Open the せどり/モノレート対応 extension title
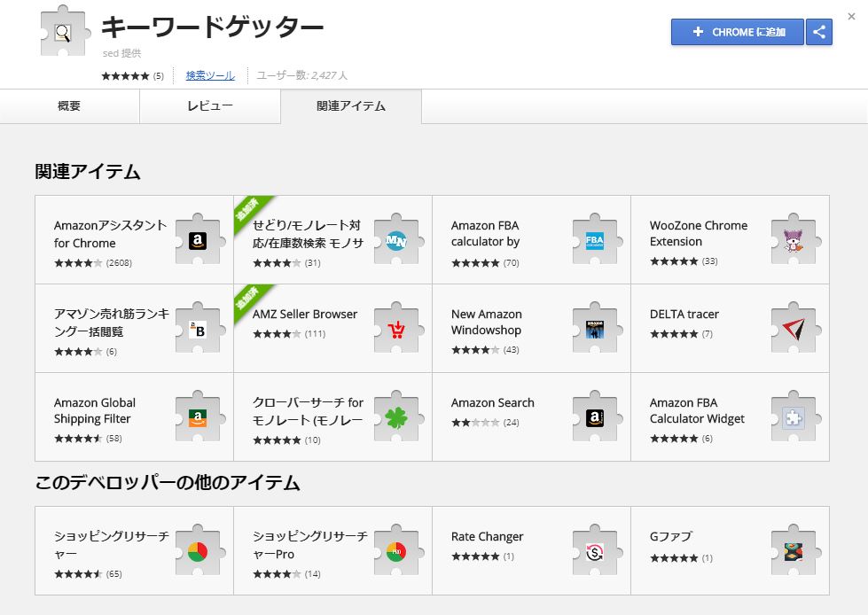This screenshot has width=868, height=615. point(308,234)
